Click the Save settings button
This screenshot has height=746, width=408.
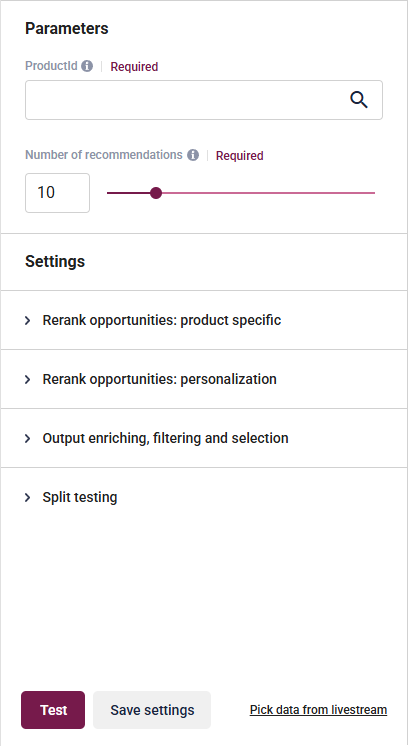[x=152, y=710]
